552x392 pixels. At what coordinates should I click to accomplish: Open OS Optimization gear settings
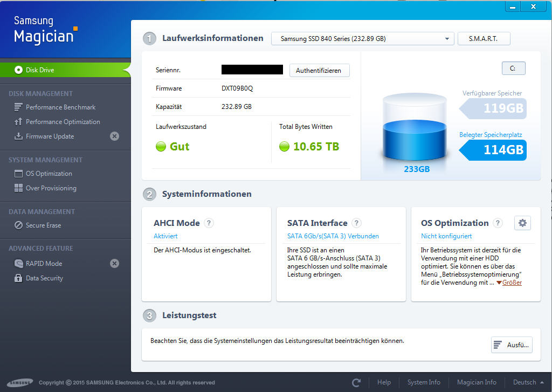coord(522,223)
